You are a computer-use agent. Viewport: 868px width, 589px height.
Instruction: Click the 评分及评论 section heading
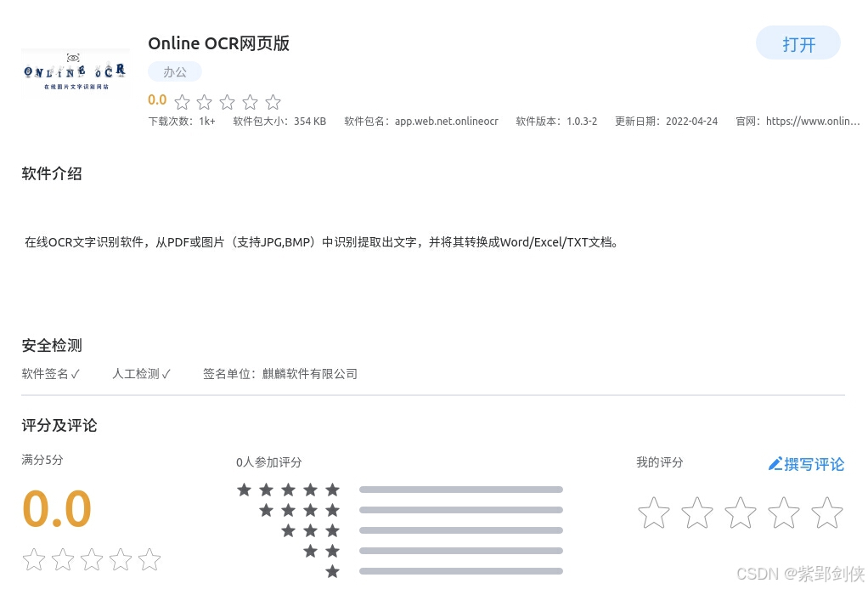coord(59,425)
